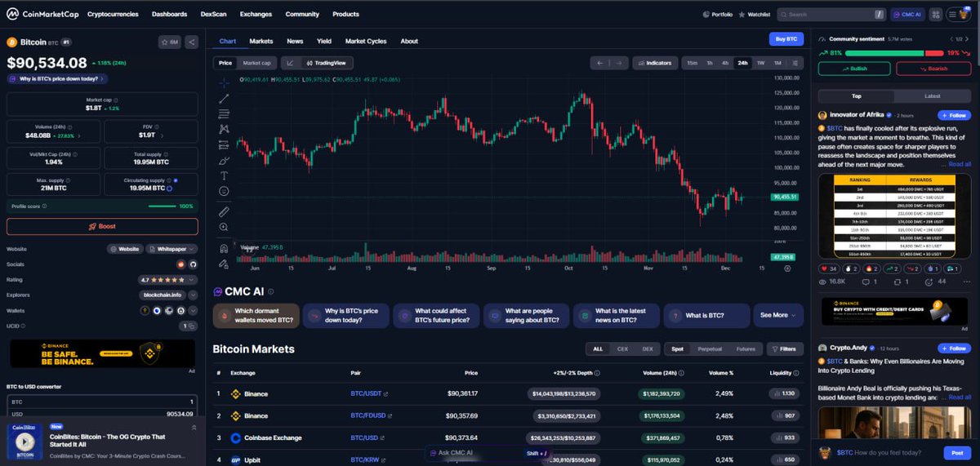
Task: Expand See More CMC AI questions
Action: click(779, 315)
